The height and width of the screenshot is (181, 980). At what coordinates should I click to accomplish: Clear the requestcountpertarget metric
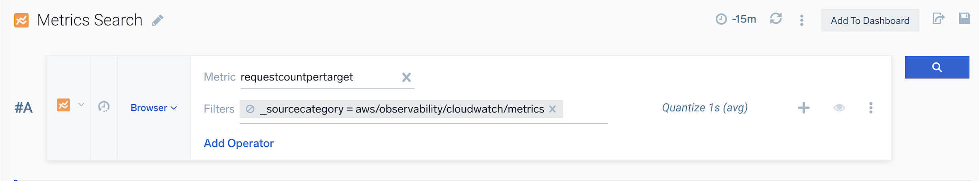[406, 77]
